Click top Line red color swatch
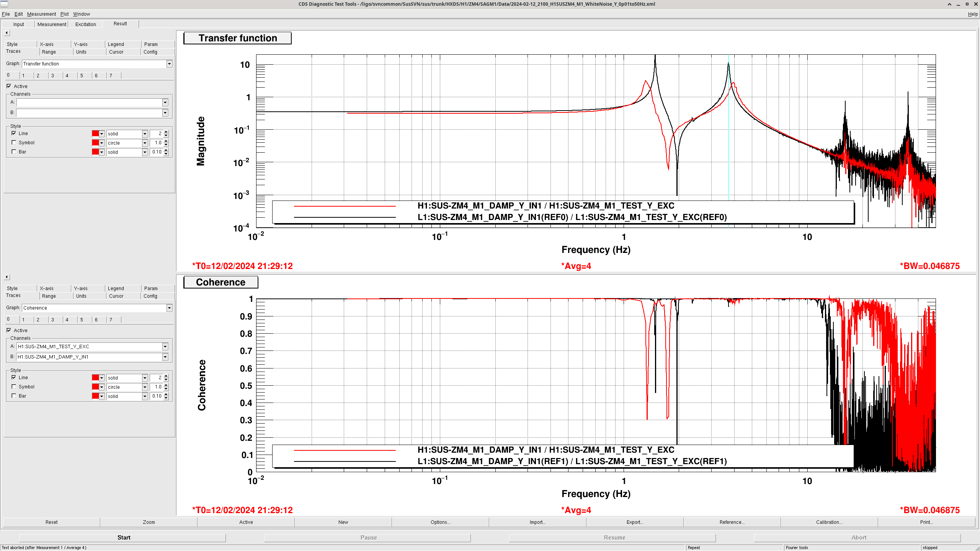The width and height of the screenshot is (980, 551). click(x=95, y=134)
